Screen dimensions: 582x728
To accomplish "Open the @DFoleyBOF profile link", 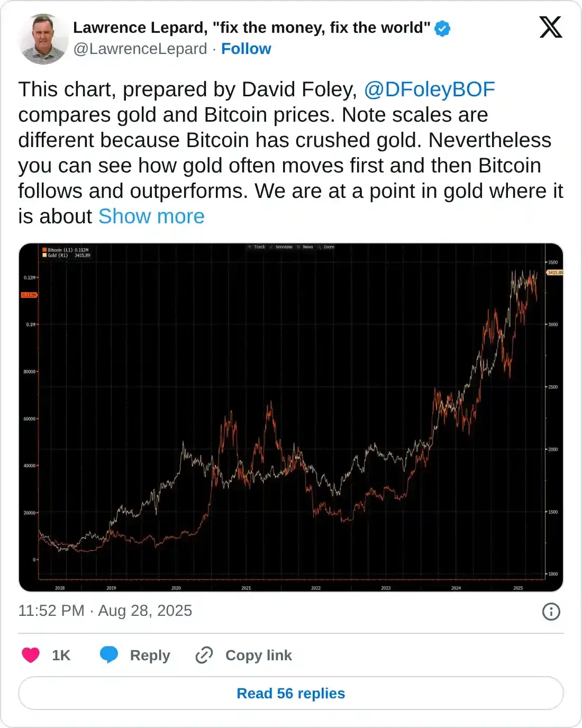I will tap(430, 89).
